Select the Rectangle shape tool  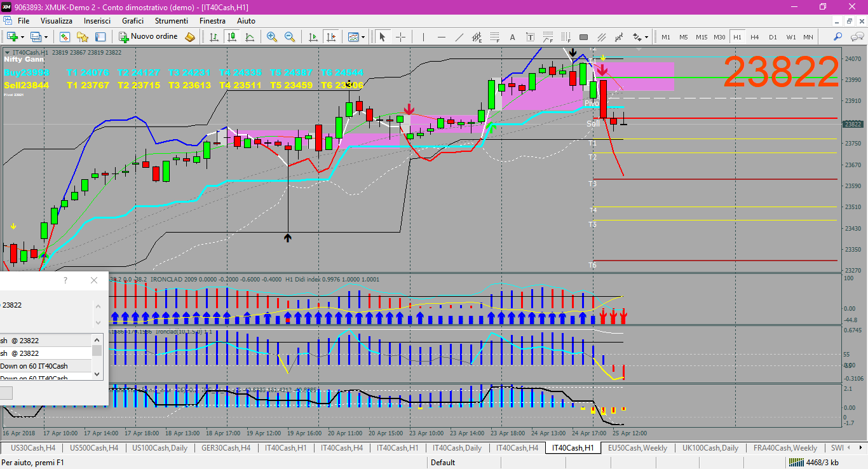[x=583, y=37]
